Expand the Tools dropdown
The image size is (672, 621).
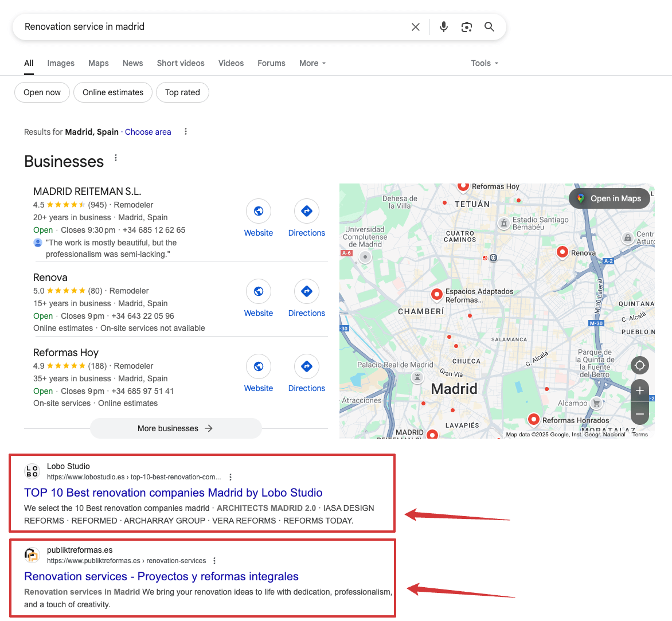pos(484,63)
